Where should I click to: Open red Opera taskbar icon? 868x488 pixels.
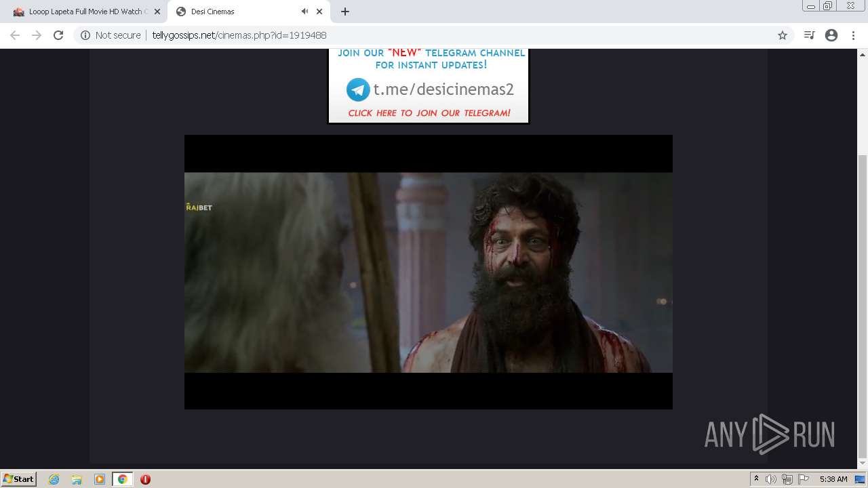(145, 479)
